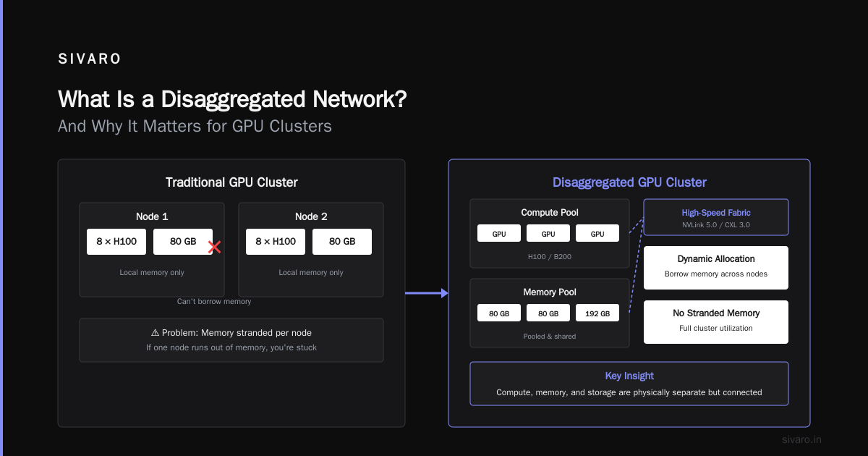
Task: Click the 'NVLink 5.0 / CXL 3.0' text
Action: point(716,225)
